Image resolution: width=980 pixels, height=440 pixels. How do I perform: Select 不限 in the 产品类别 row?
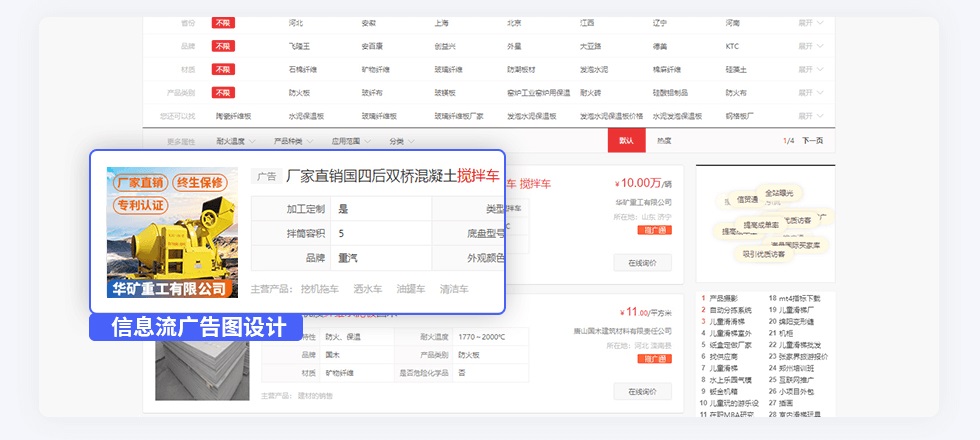[223, 92]
